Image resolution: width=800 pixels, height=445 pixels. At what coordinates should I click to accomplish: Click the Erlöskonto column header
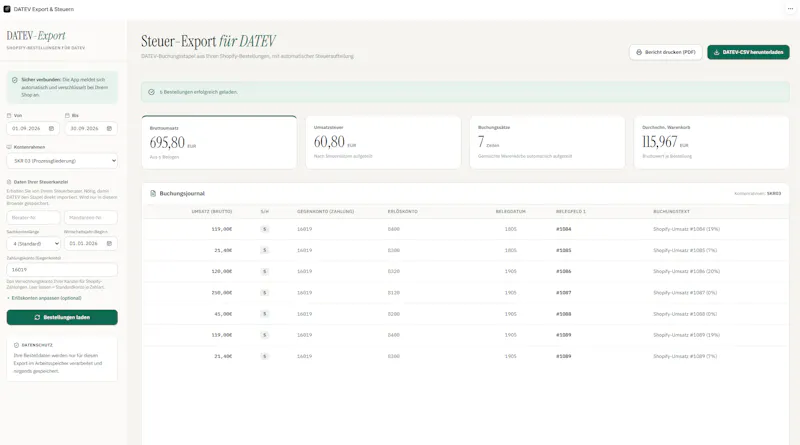[403, 211]
